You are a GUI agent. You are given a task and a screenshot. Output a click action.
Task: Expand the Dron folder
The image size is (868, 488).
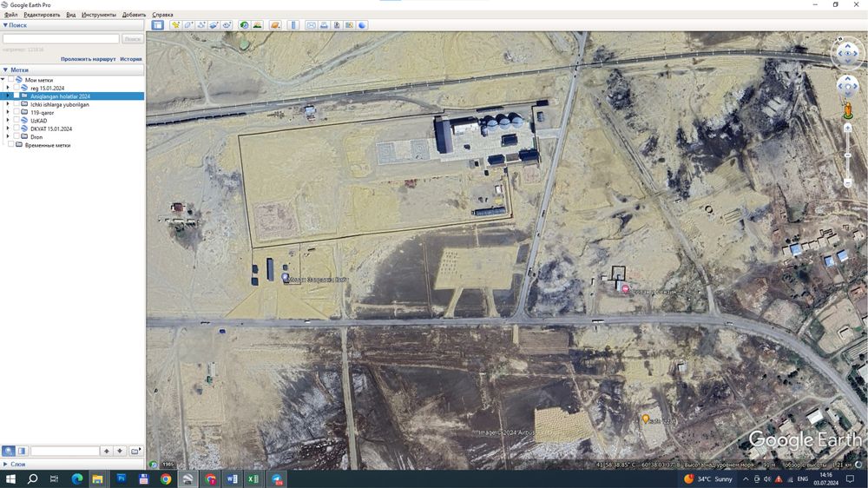[9, 136]
